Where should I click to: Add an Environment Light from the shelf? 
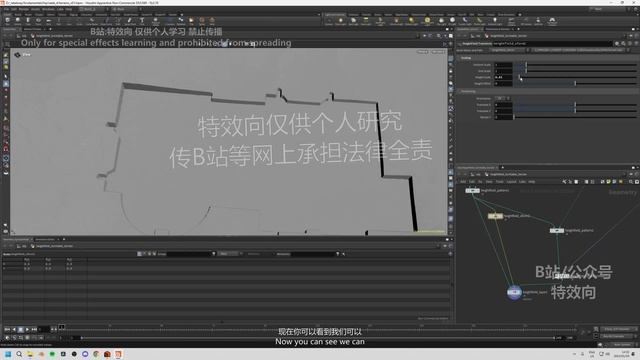click(427, 20)
